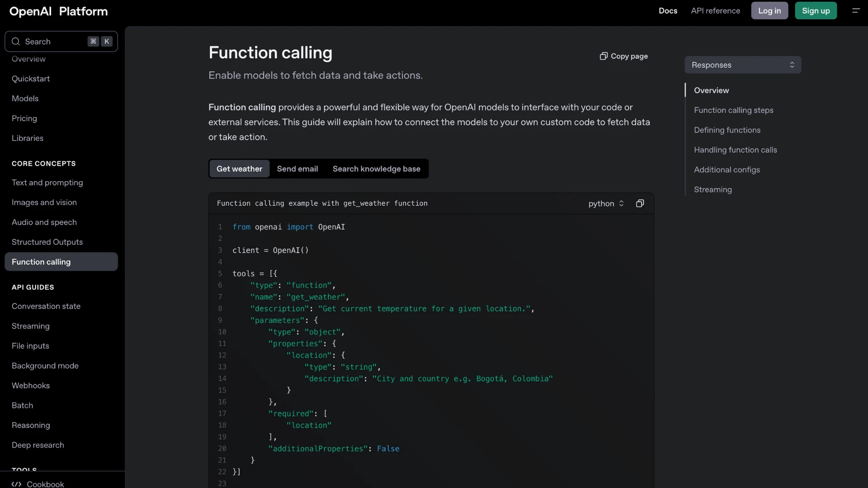Image resolution: width=868 pixels, height=488 pixels.
Task: Copy the code block with the copy icon
Action: (640, 203)
